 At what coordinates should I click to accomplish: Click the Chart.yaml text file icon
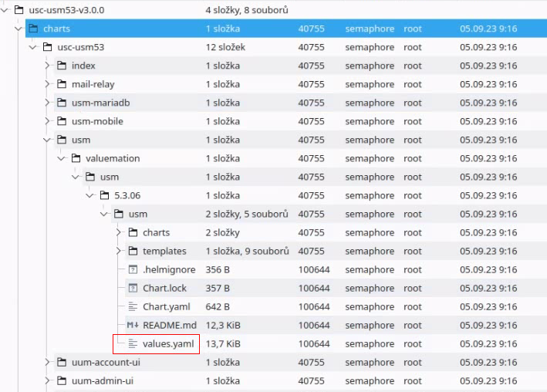(x=133, y=307)
